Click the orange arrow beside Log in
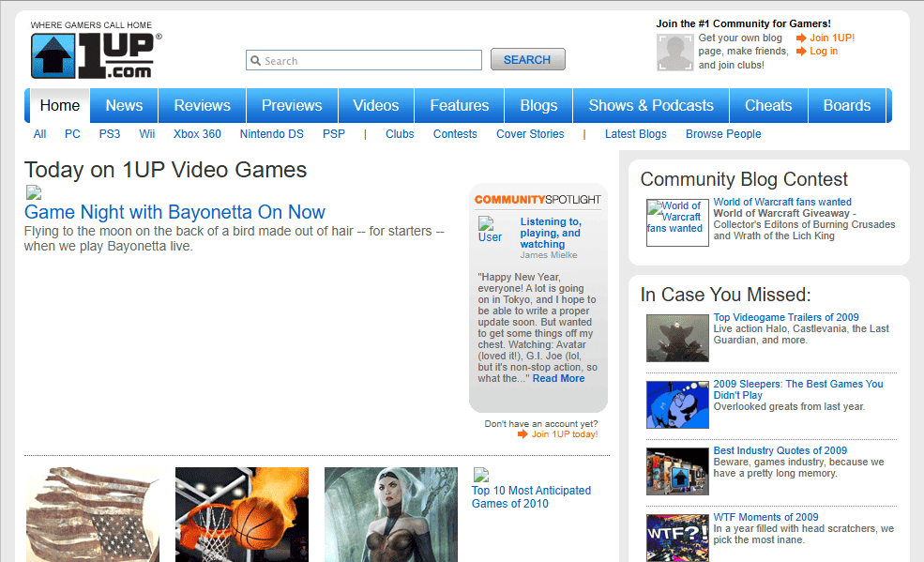This screenshot has height=562, width=924. click(x=801, y=52)
